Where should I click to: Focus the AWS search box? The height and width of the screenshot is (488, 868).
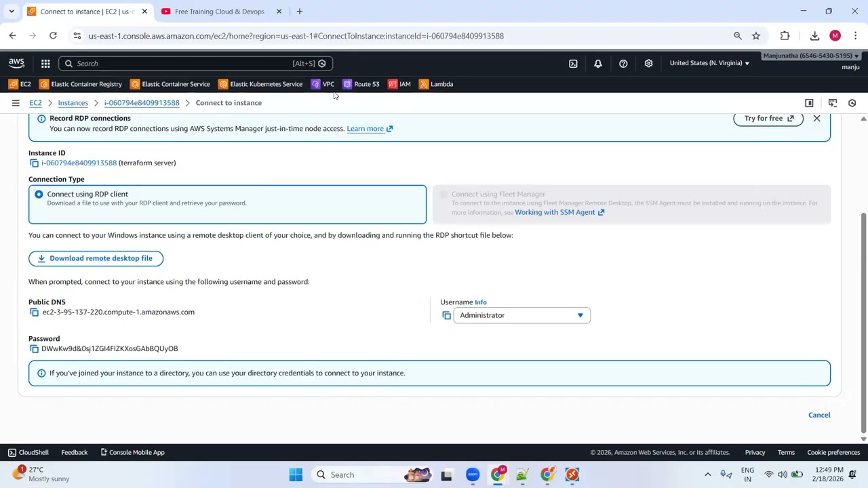pos(195,64)
